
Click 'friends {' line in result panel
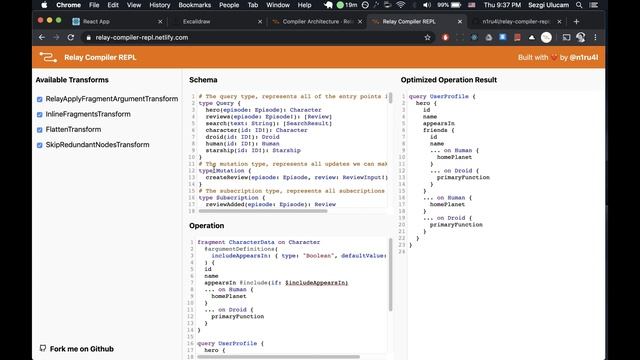[x=438, y=130]
